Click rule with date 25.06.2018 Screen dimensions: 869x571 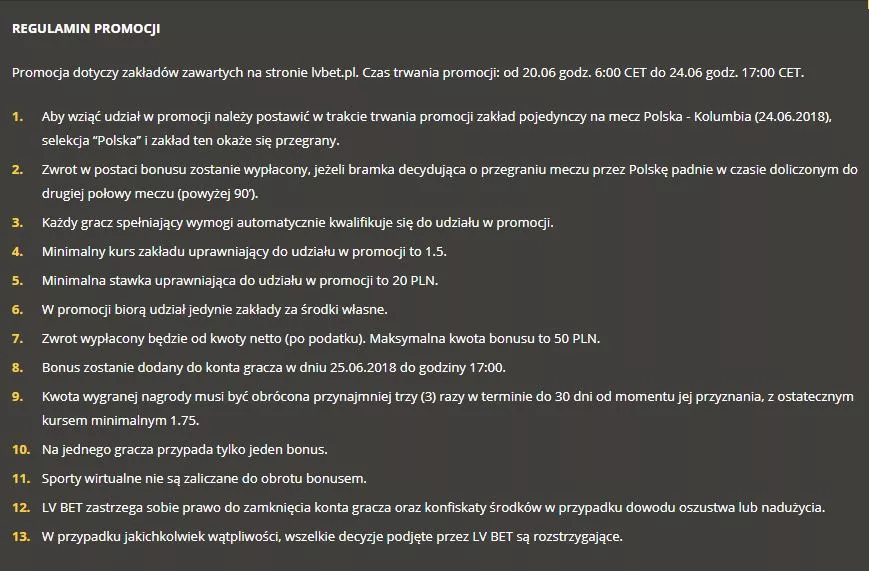[274, 368]
